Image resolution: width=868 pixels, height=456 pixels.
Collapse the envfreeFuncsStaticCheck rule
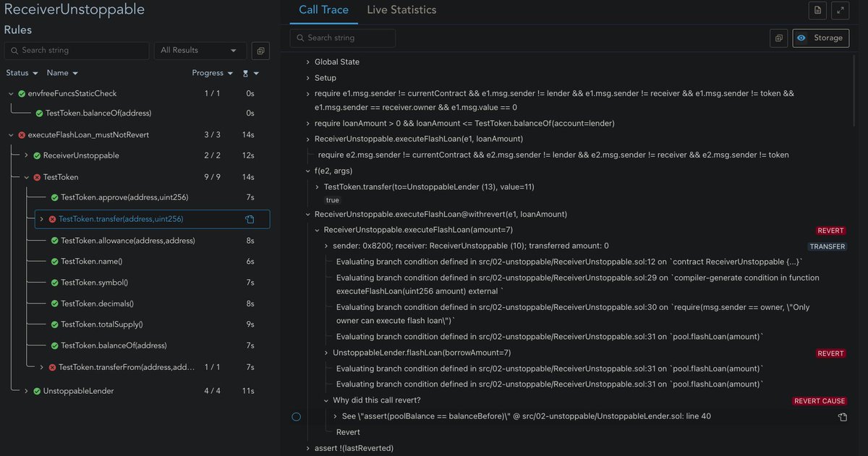coord(11,93)
